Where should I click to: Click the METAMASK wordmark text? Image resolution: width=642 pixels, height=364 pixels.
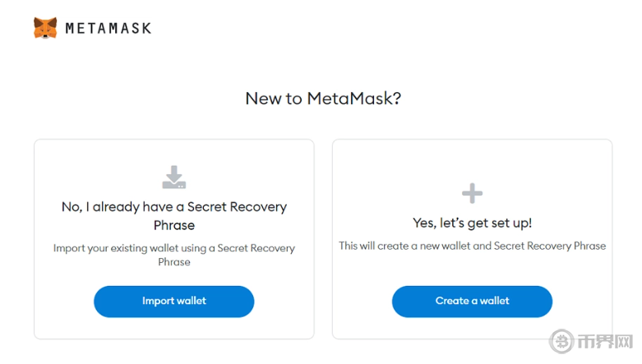point(108,28)
